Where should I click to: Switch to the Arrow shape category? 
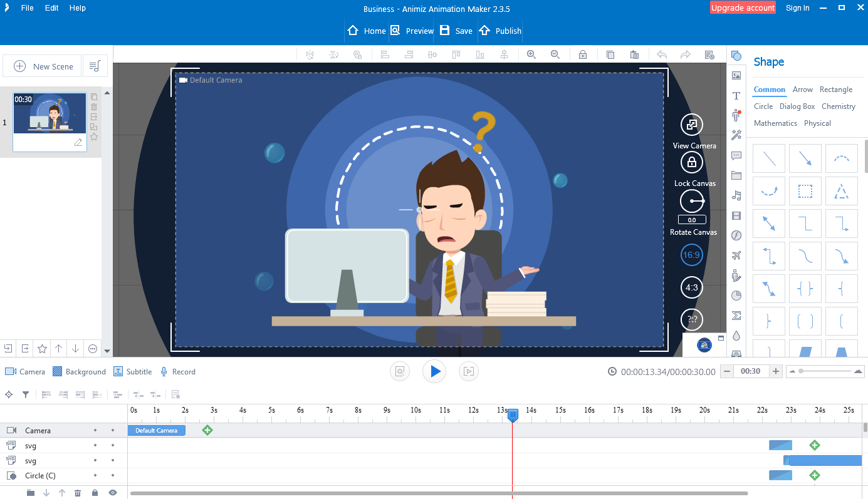point(803,90)
